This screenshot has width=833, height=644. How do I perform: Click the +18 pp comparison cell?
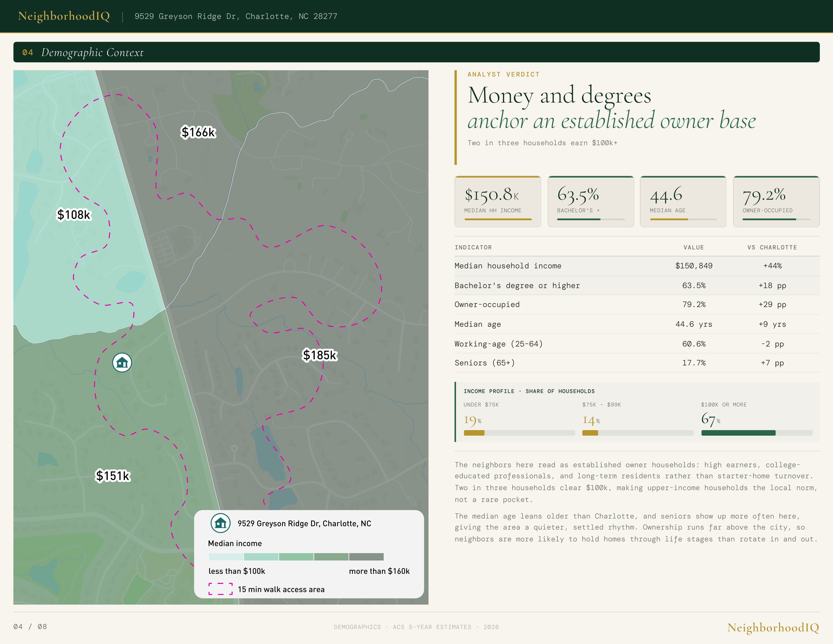click(772, 286)
